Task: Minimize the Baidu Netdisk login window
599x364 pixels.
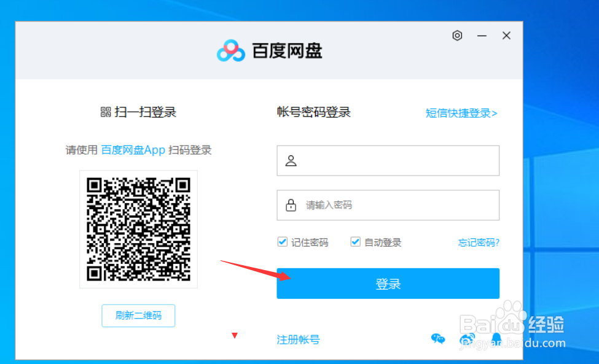Action: pyautogui.click(x=482, y=36)
